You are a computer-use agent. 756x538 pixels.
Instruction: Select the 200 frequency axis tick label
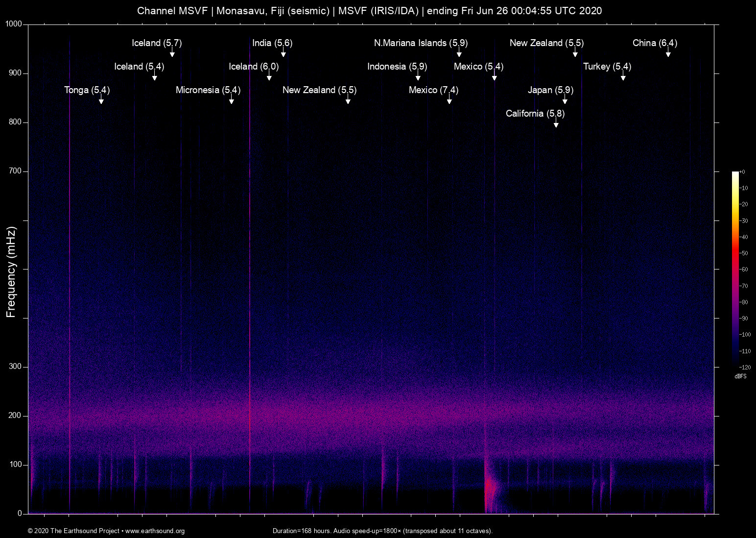click(16, 416)
